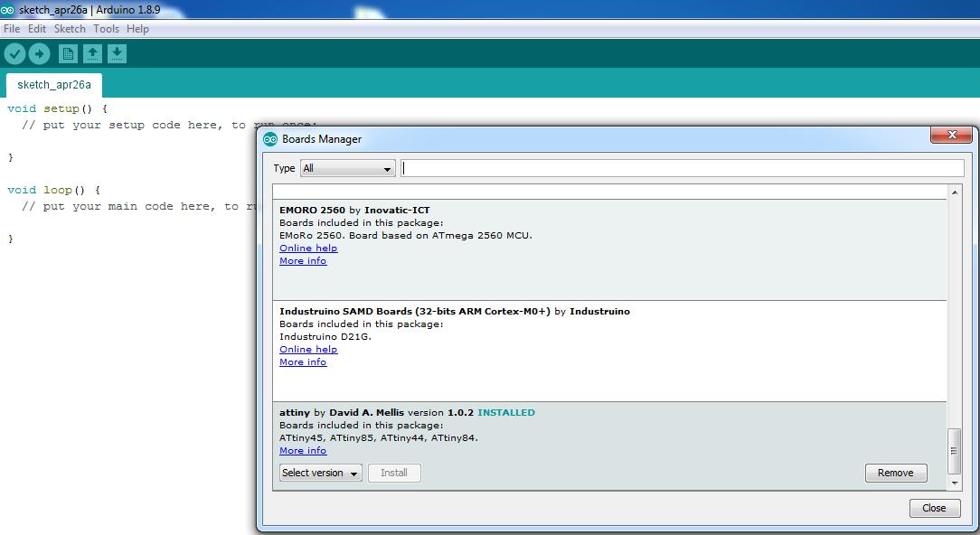Click the board search filter field

point(683,168)
